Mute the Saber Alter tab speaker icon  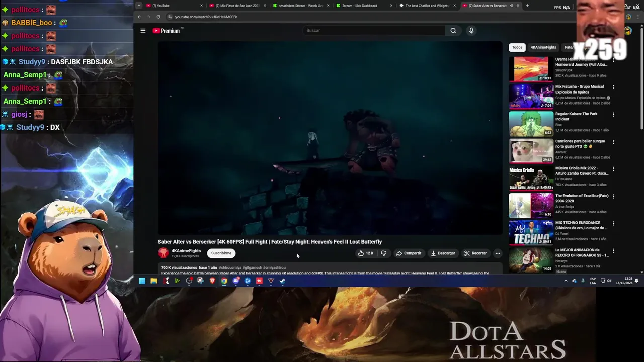click(x=511, y=6)
